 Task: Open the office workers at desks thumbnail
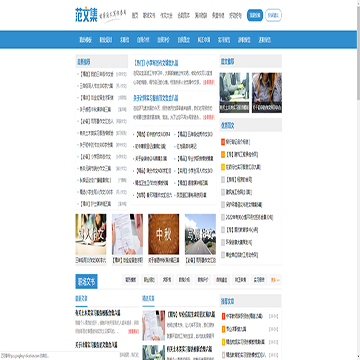pos(234,93)
